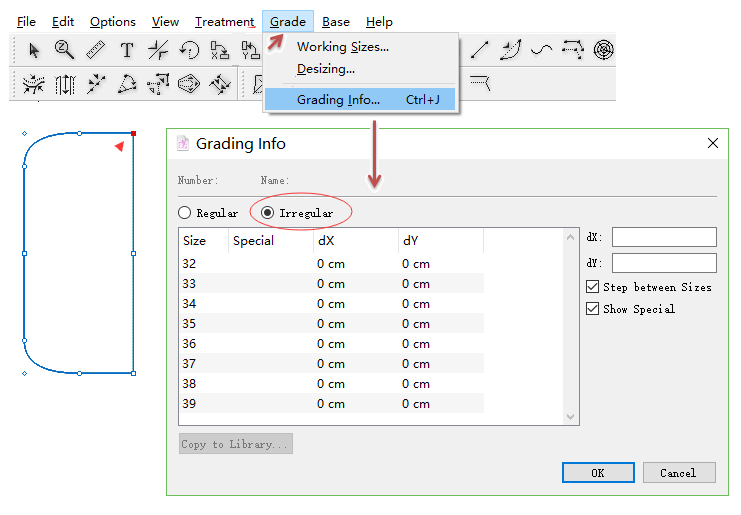
Task: Choose Grading Info from Grade menu
Action: pyautogui.click(x=338, y=99)
